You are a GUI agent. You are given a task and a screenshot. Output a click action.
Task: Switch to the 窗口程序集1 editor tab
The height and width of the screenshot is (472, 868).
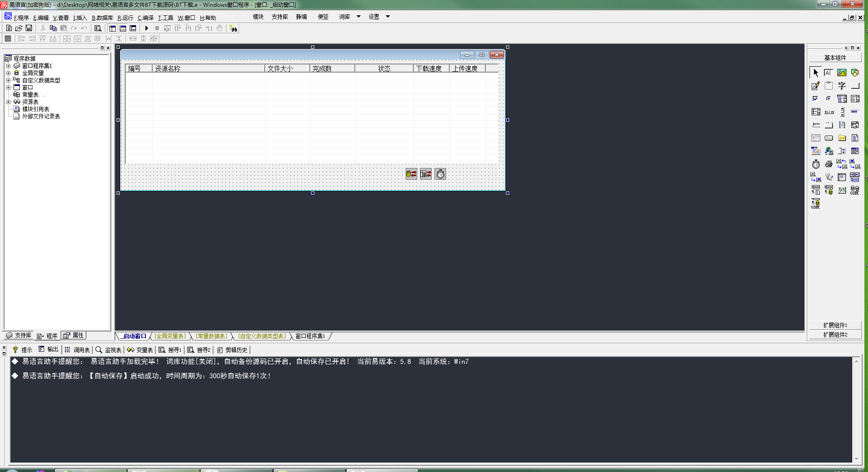click(310, 336)
